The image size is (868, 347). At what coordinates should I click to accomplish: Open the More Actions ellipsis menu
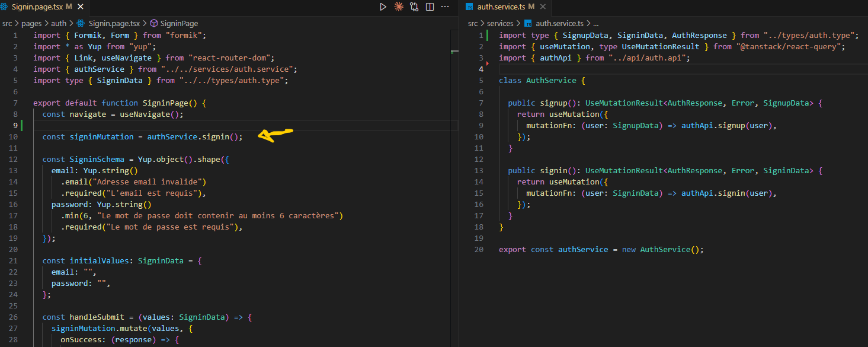click(x=446, y=7)
